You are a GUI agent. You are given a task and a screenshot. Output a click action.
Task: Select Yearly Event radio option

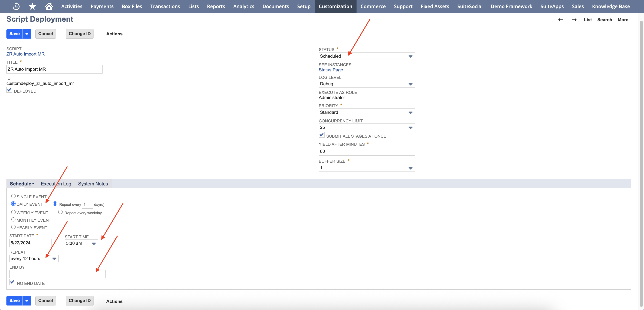coord(14,227)
